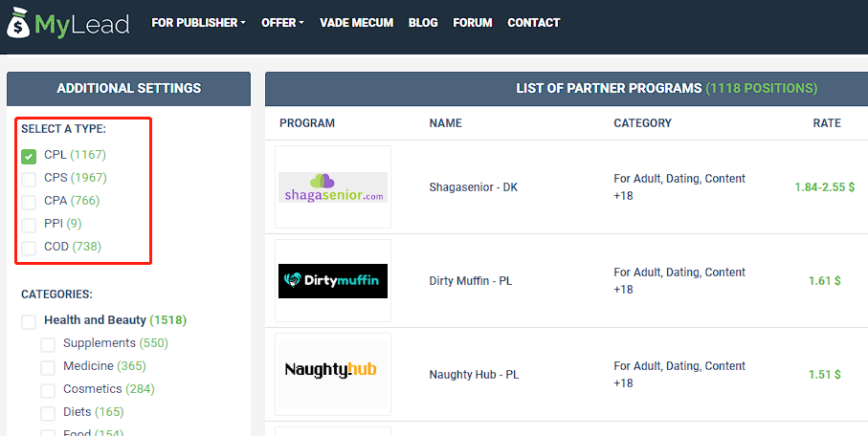Click the Additional Settings panel header
The width and height of the screenshot is (868, 436).
[x=129, y=89]
